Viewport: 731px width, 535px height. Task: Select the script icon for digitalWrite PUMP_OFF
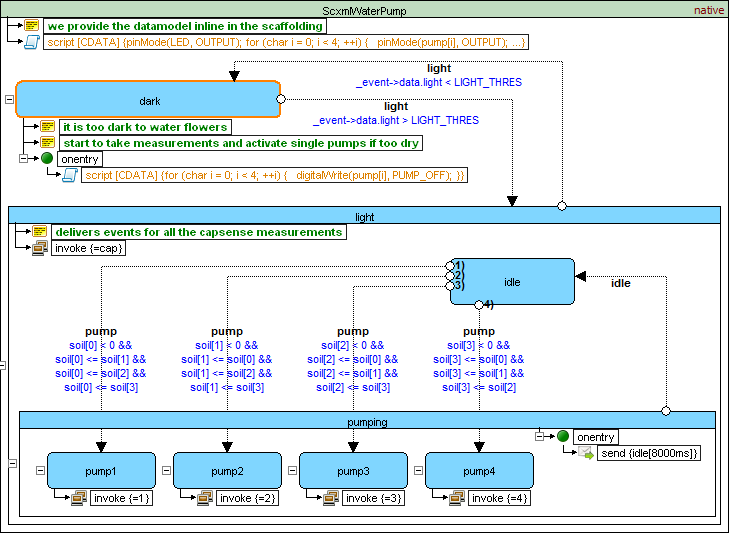pyautogui.click(x=69, y=175)
